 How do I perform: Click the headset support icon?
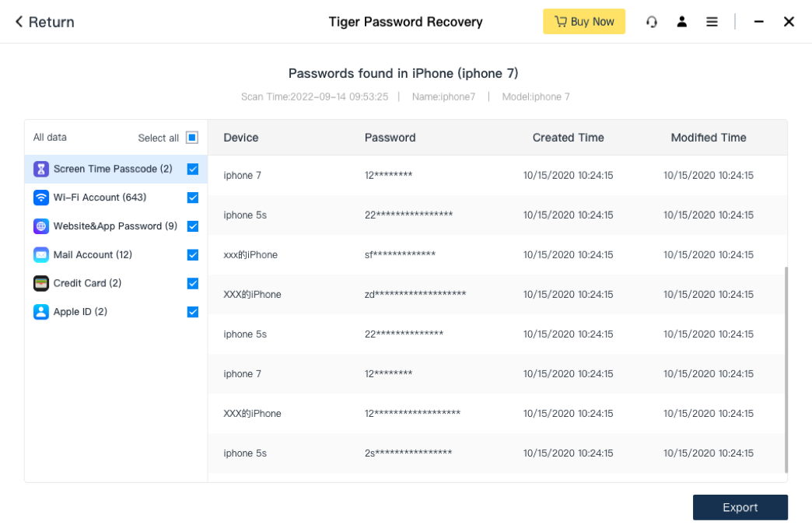point(652,22)
